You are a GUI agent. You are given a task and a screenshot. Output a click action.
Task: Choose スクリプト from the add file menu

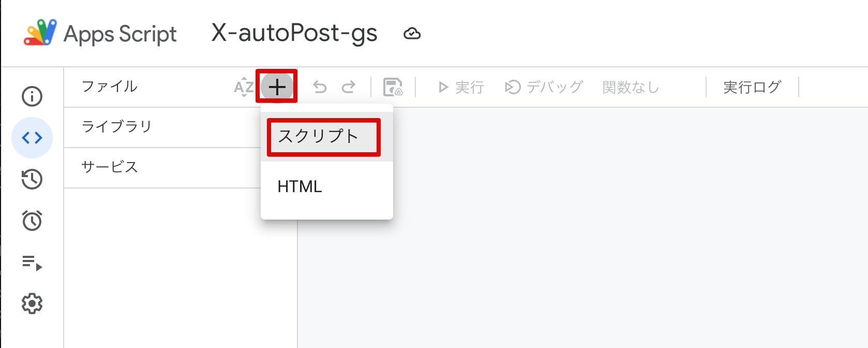pos(327,137)
